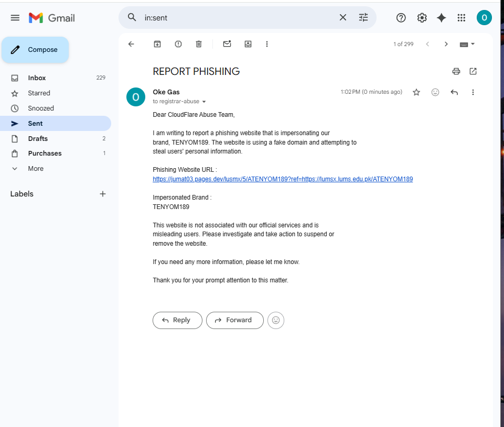Open the Inbox folder

(56, 78)
